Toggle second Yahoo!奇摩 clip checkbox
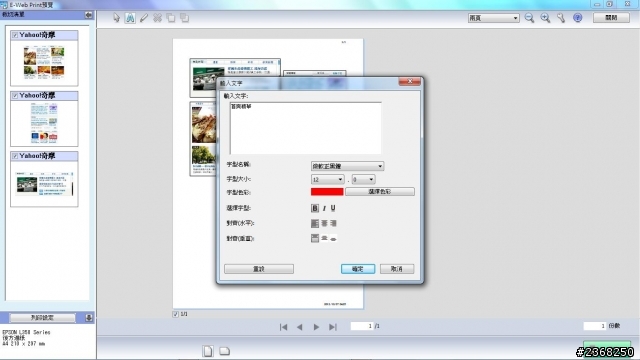The height and width of the screenshot is (360, 640). click(15, 96)
